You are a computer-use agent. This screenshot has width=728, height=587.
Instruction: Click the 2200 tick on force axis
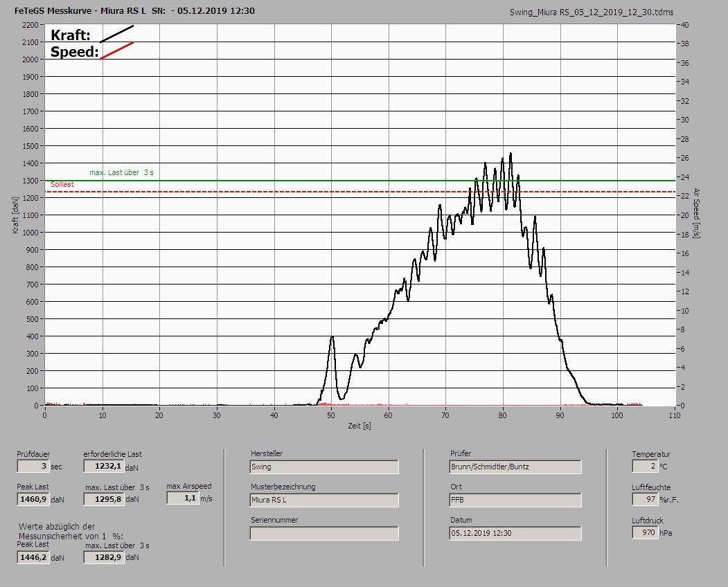(x=30, y=25)
